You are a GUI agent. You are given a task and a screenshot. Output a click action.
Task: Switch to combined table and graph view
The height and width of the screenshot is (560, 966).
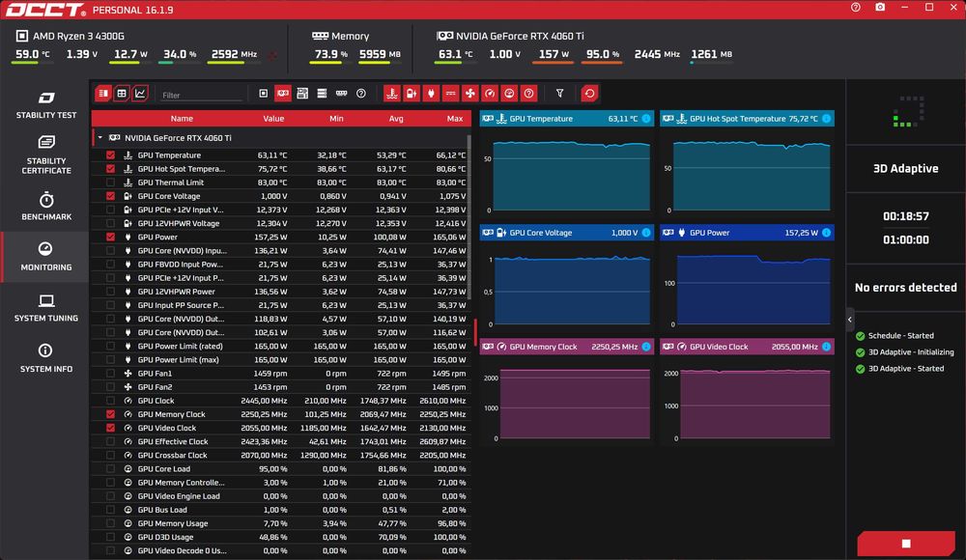103,94
